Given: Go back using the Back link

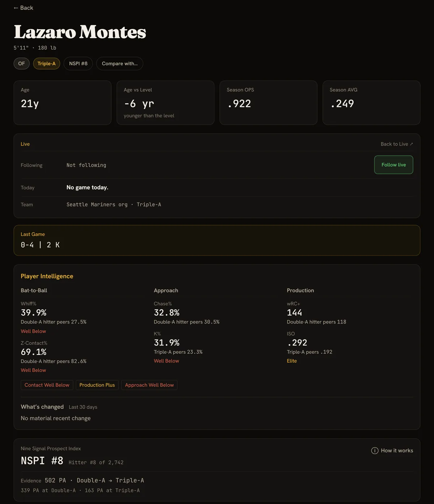Looking at the screenshot, I should click(24, 8).
